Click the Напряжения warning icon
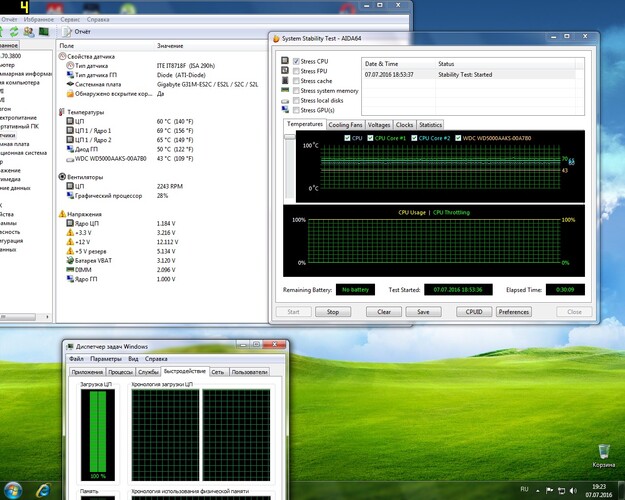Image resolution: width=625 pixels, height=500 pixels. (x=62, y=214)
